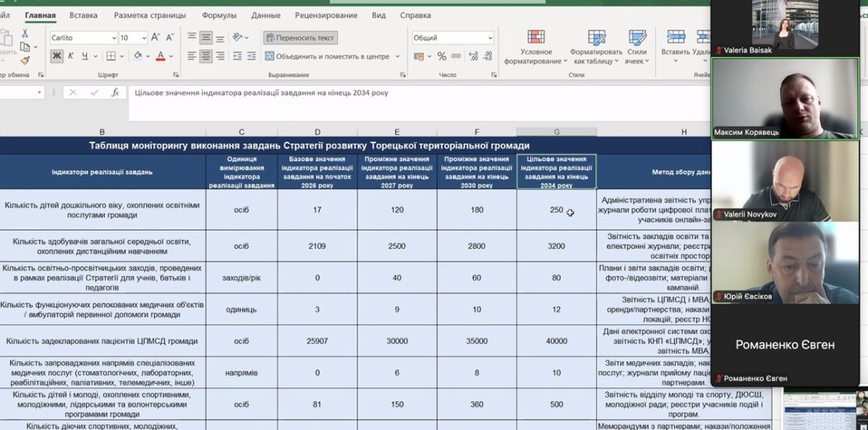Image resolution: width=868 pixels, height=430 pixels.
Task: Select cell containing 40000
Action: click(556, 341)
